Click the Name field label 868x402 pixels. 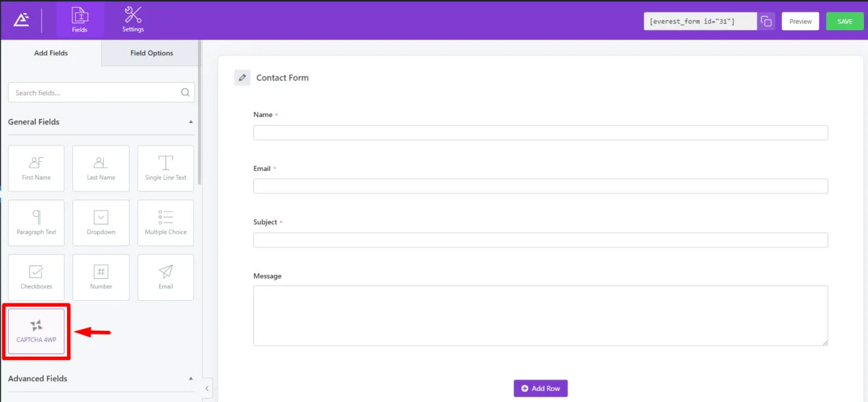click(263, 114)
